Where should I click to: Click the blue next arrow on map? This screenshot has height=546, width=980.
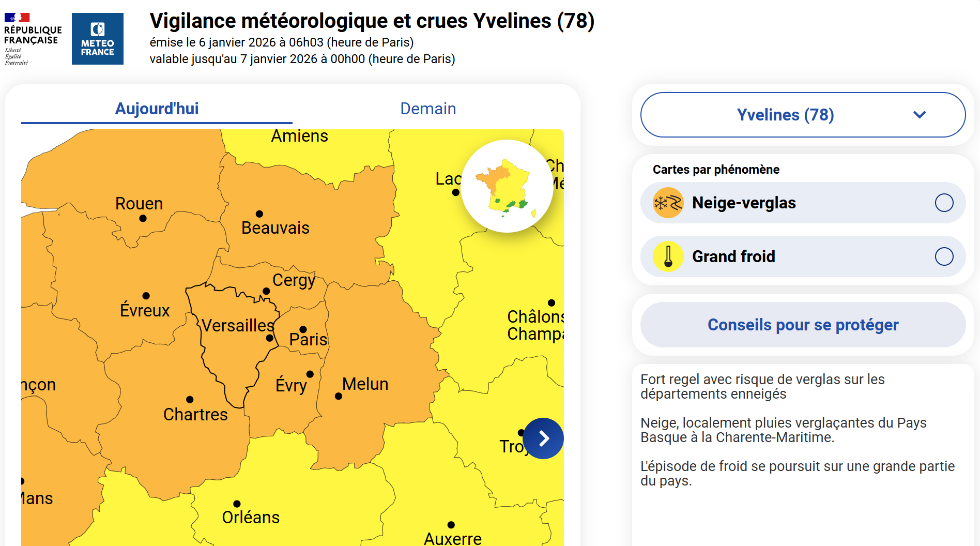point(543,438)
